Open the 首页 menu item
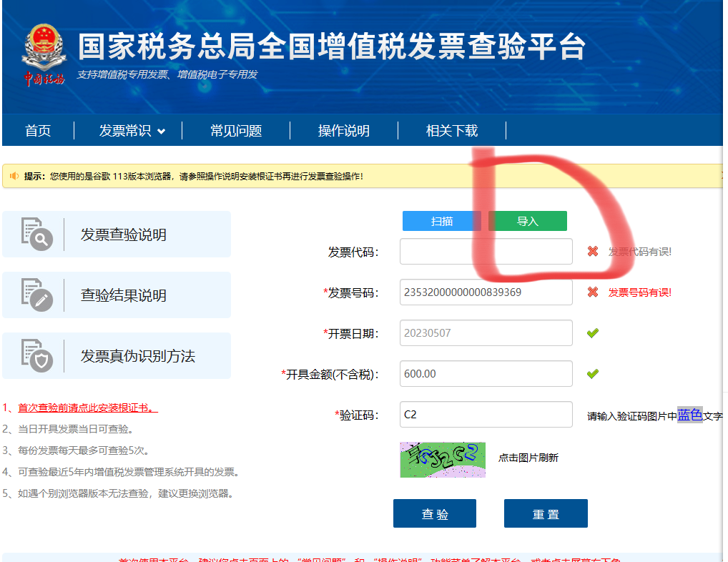 click(38, 131)
